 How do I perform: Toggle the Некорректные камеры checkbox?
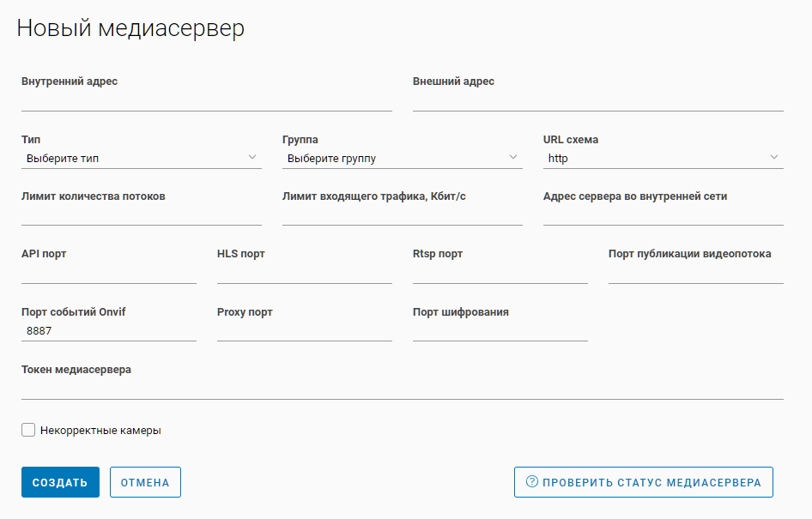(28, 430)
